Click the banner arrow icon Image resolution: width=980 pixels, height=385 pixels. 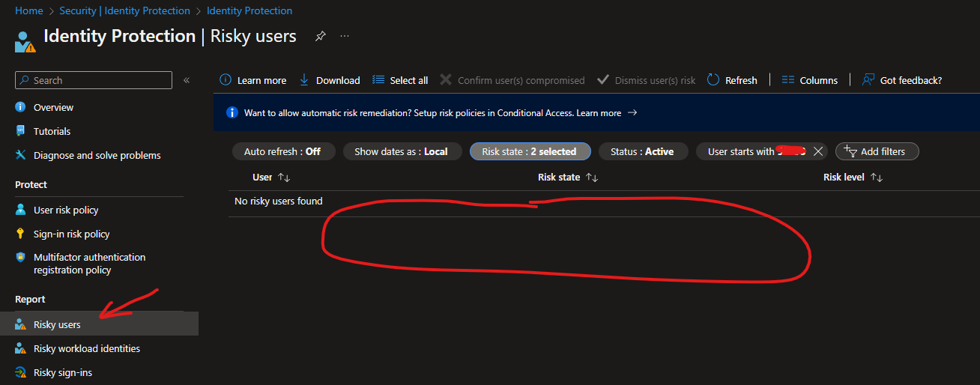(x=632, y=113)
